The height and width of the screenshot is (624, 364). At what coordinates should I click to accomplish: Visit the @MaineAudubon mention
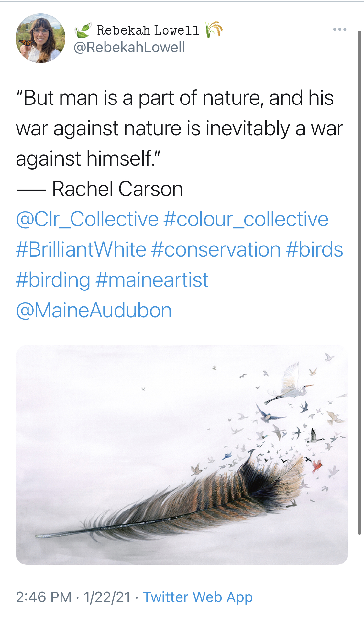[x=94, y=310]
